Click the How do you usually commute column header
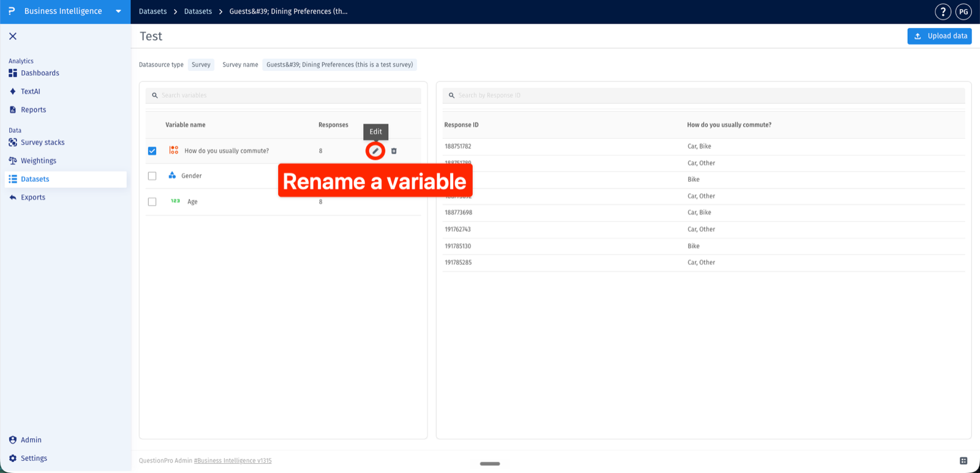The height and width of the screenshot is (473, 980). pyautogui.click(x=729, y=125)
